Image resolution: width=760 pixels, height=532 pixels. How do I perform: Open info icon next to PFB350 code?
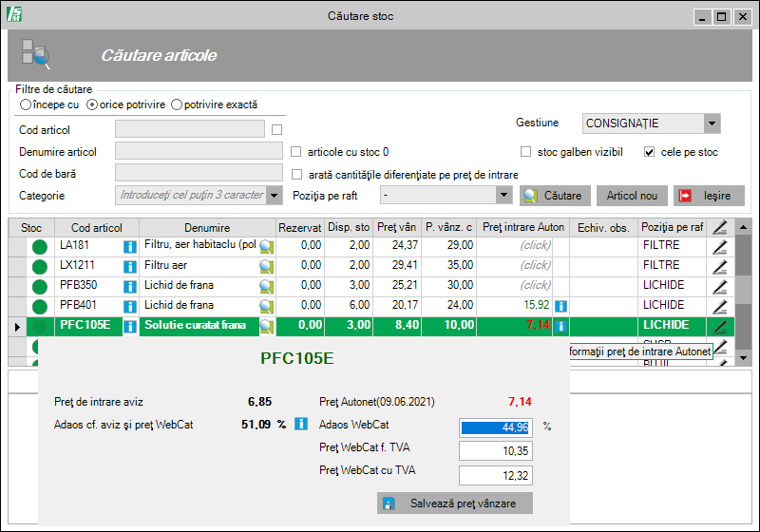[x=129, y=286]
